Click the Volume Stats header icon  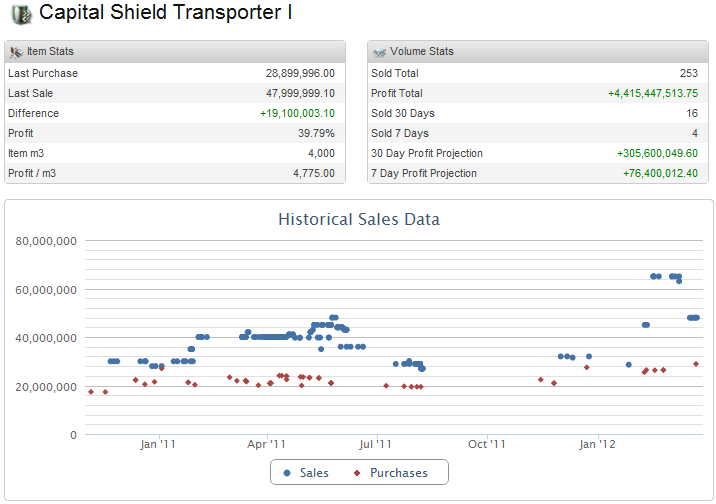(379, 51)
